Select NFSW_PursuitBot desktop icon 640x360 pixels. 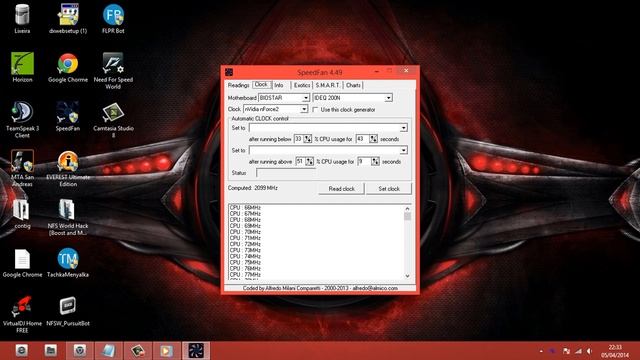coord(68,311)
